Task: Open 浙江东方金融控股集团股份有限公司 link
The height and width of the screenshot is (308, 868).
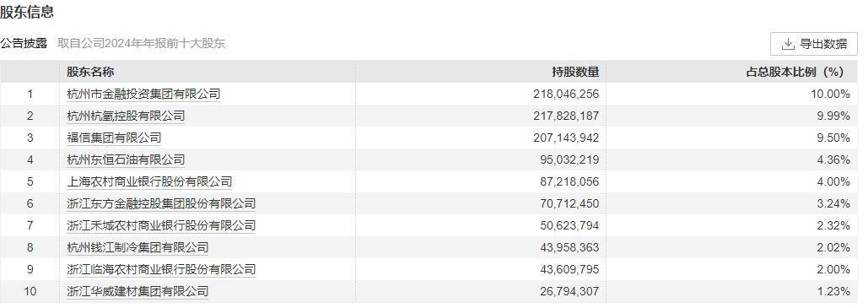Action: pos(161,204)
